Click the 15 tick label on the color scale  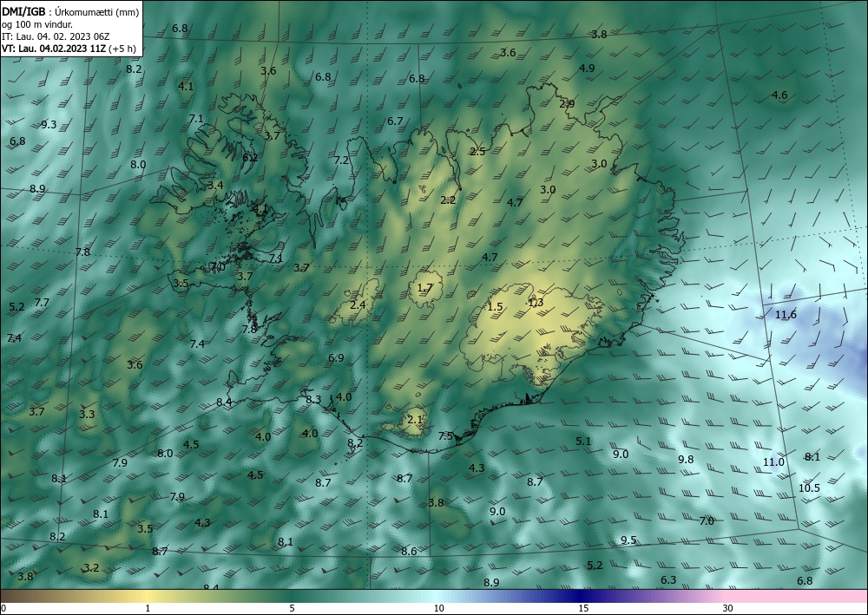[x=583, y=608]
